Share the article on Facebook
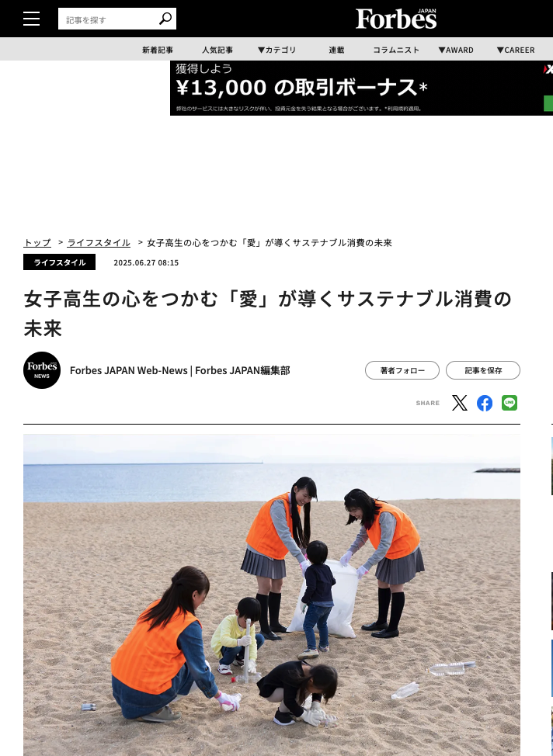The width and height of the screenshot is (553, 756). [x=485, y=403]
